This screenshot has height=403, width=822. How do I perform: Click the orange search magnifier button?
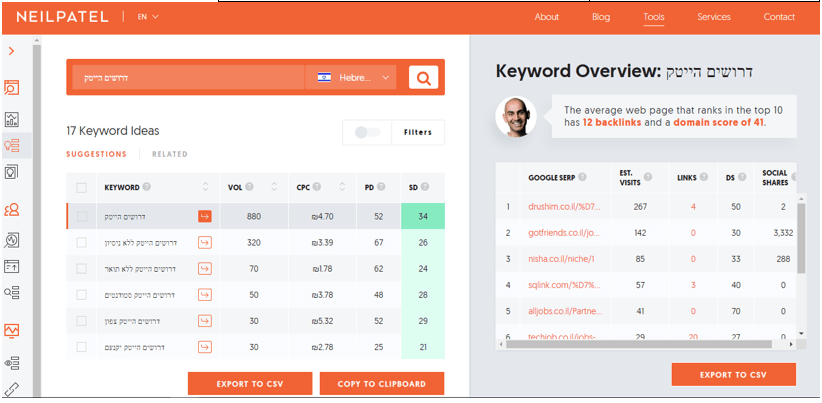[x=423, y=78]
